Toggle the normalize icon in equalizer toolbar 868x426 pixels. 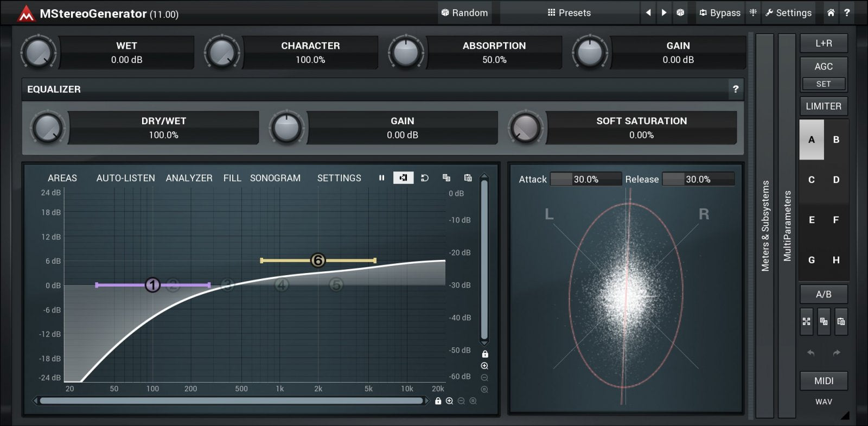(403, 177)
